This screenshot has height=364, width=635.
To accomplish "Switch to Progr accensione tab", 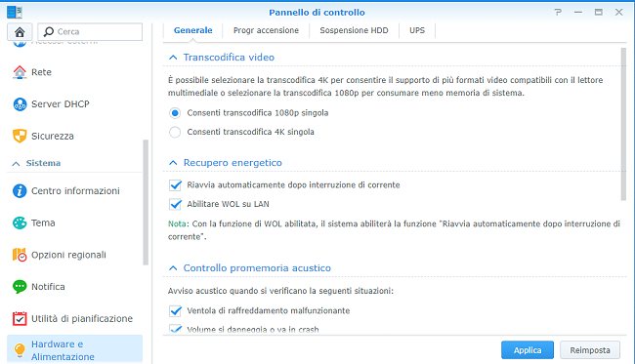I will click(x=266, y=30).
